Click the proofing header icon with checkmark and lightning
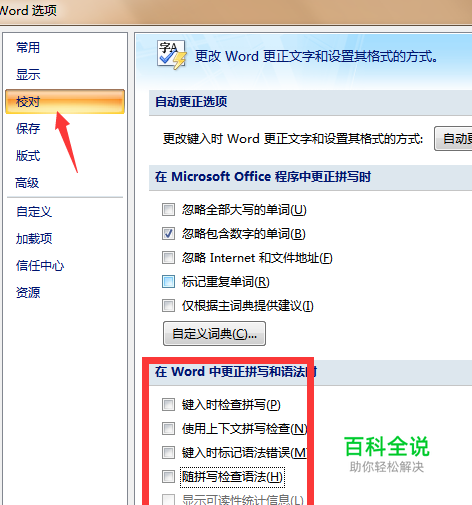 (171, 55)
